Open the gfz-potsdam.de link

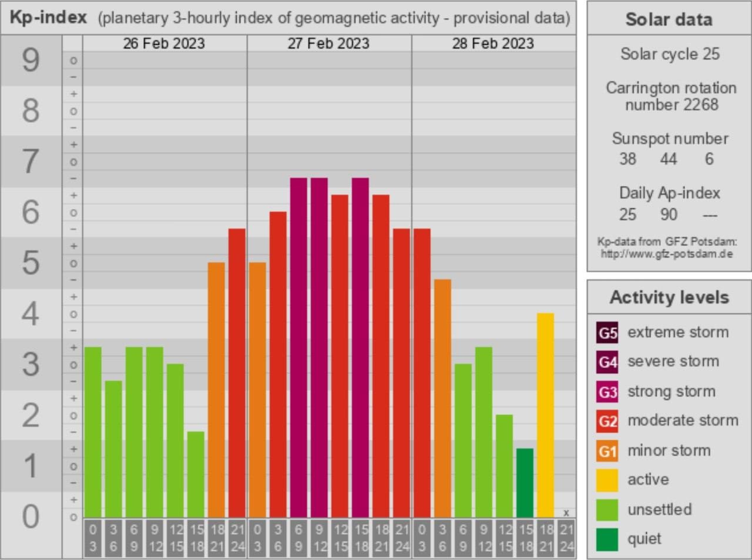point(667,254)
